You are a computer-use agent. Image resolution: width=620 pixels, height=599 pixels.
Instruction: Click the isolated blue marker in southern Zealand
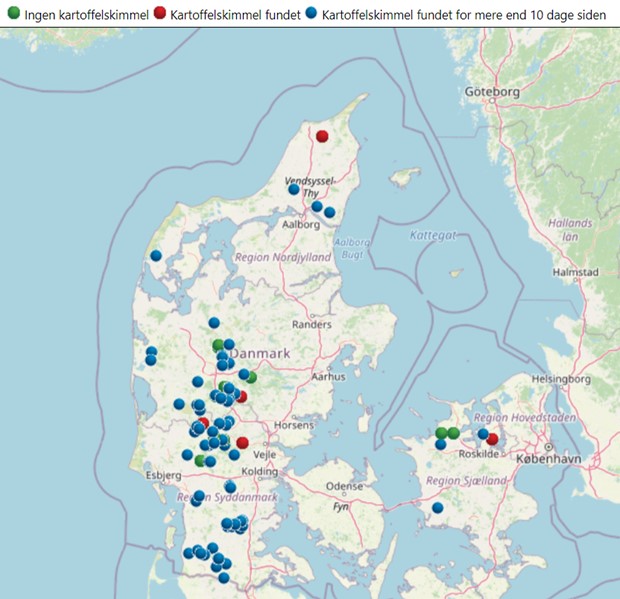point(438,508)
